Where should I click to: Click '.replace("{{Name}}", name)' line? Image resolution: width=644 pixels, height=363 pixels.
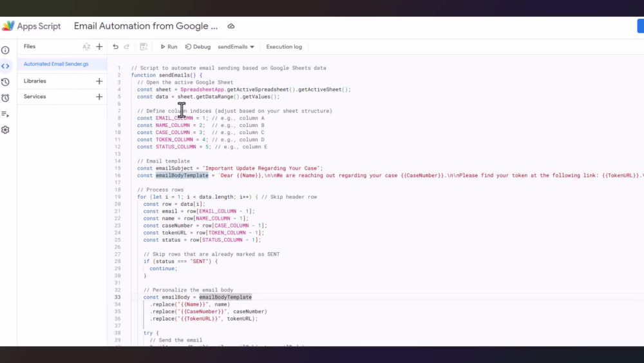tap(190, 304)
